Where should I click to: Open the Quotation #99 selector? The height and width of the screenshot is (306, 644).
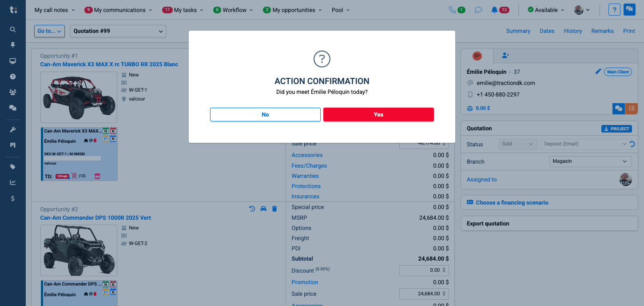(118, 31)
